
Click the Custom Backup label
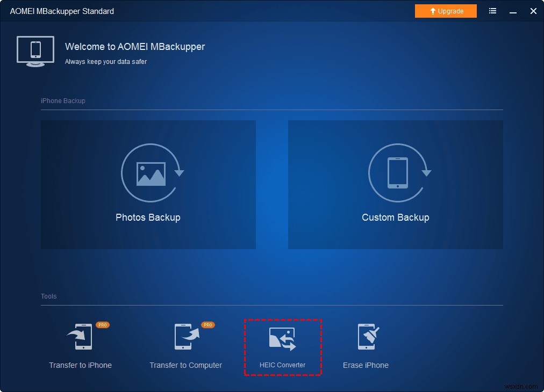coord(396,217)
